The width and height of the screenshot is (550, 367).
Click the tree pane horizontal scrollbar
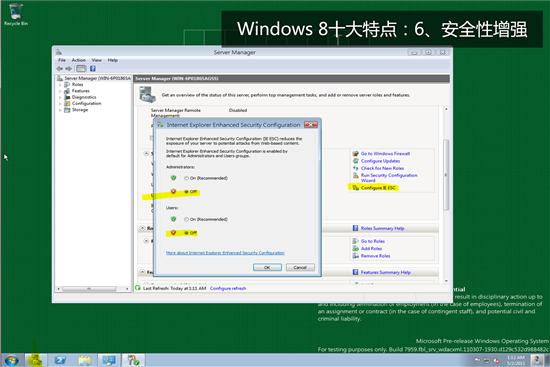point(89,289)
